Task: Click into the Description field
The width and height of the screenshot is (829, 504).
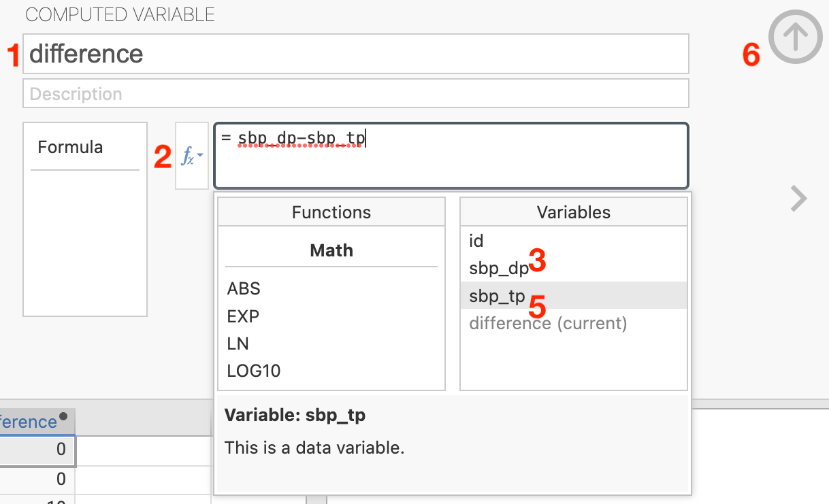Action: [x=355, y=94]
